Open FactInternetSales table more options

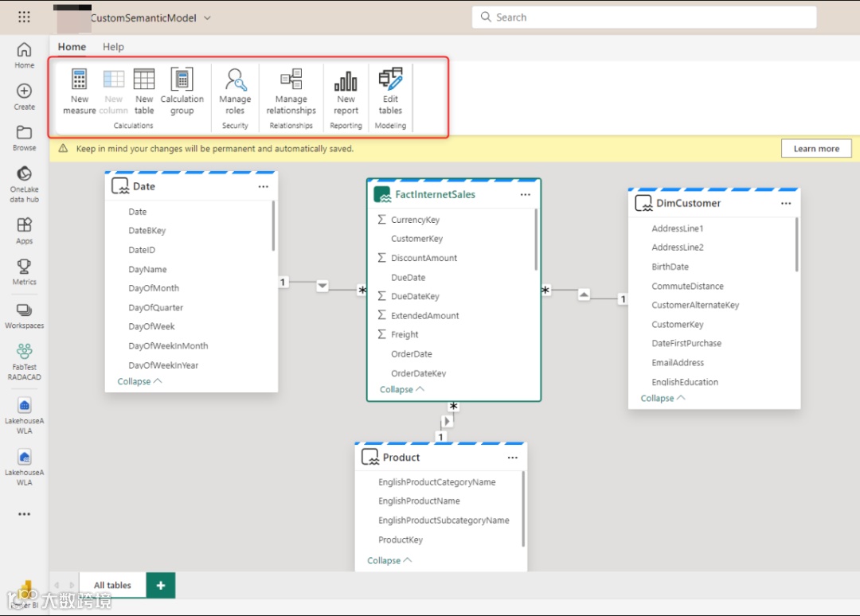click(x=526, y=194)
